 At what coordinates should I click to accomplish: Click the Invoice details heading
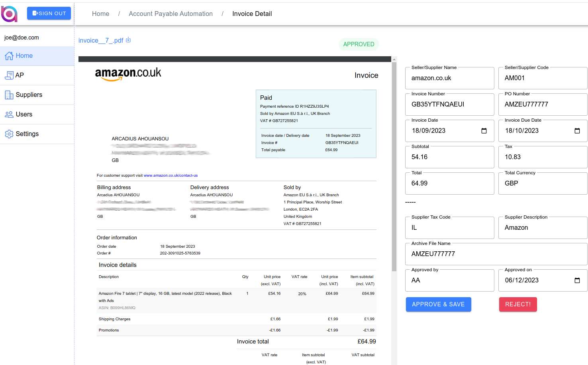click(x=118, y=265)
